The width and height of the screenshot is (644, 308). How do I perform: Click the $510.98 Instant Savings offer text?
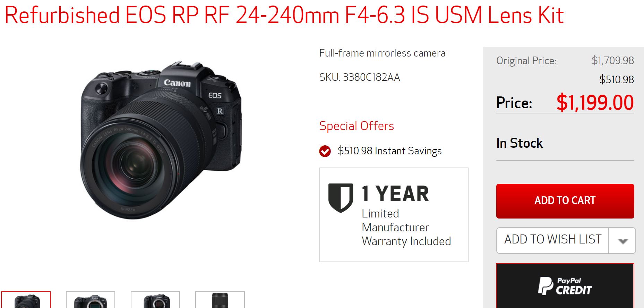pos(389,151)
